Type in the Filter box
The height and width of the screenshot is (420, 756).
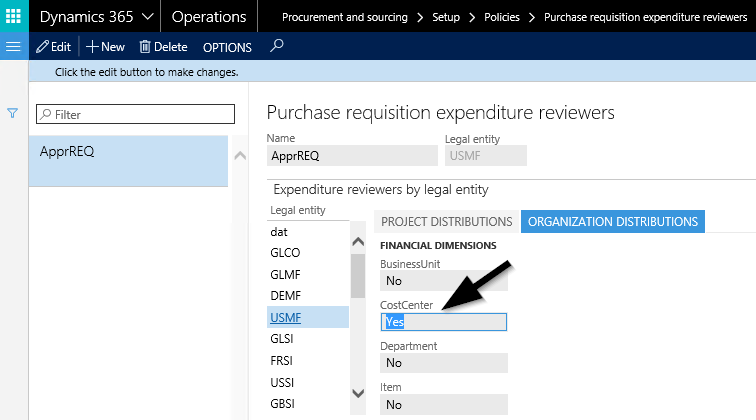135,115
